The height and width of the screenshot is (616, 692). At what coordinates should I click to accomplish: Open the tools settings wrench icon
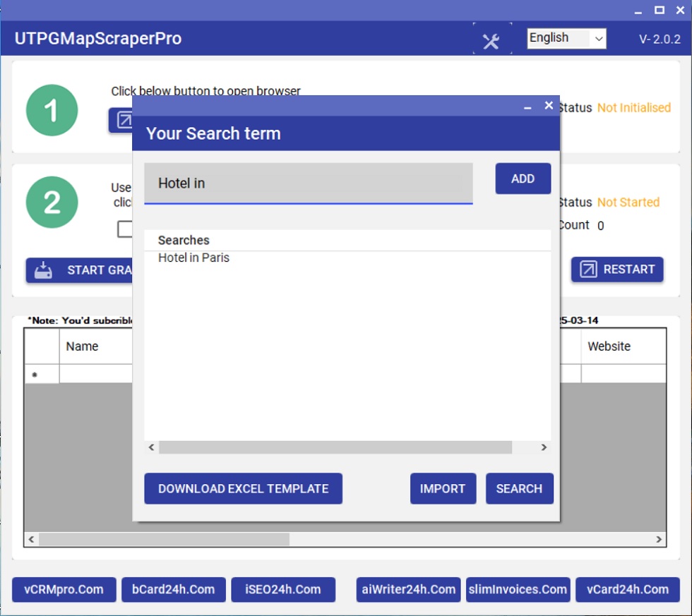[x=491, y=41]
